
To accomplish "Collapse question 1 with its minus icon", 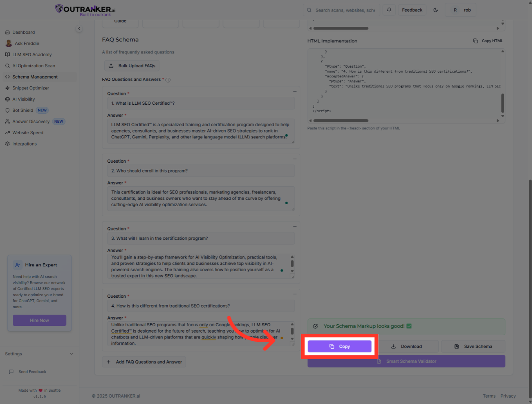I will [295, 91].
